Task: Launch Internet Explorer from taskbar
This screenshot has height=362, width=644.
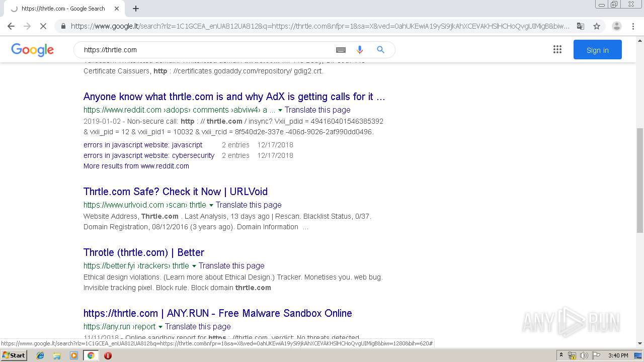Action: click(x=40, y=355)
